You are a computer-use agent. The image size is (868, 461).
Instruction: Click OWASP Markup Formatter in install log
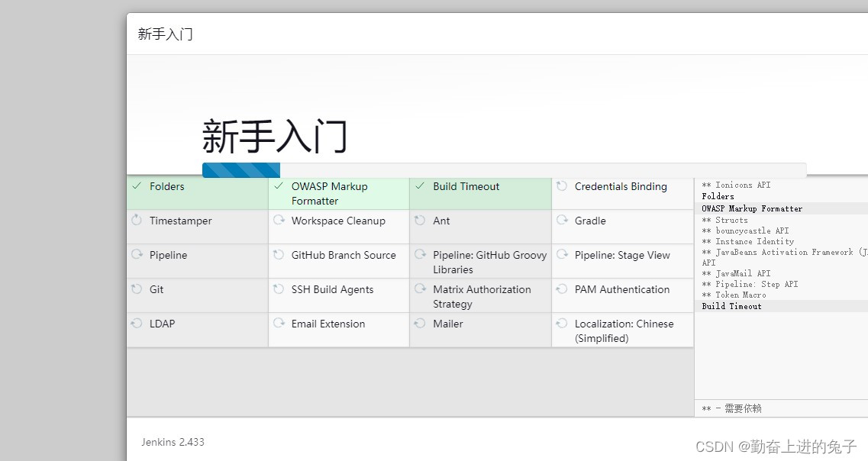coord(752,208)
